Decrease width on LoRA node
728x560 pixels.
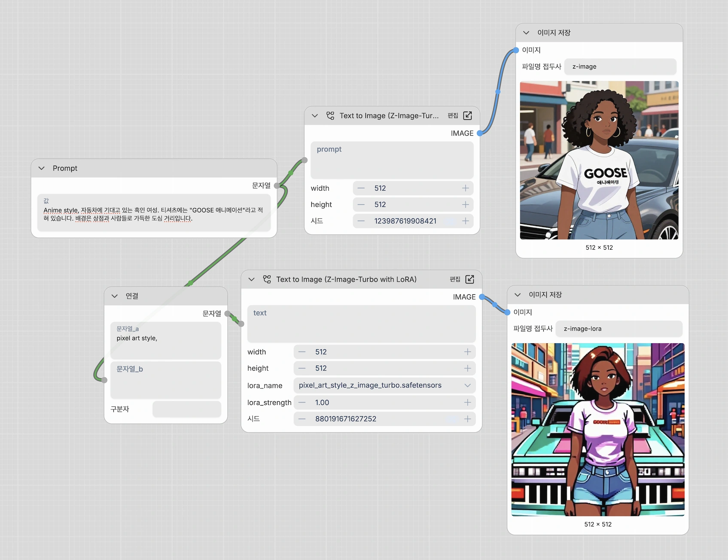coord(302,352)
